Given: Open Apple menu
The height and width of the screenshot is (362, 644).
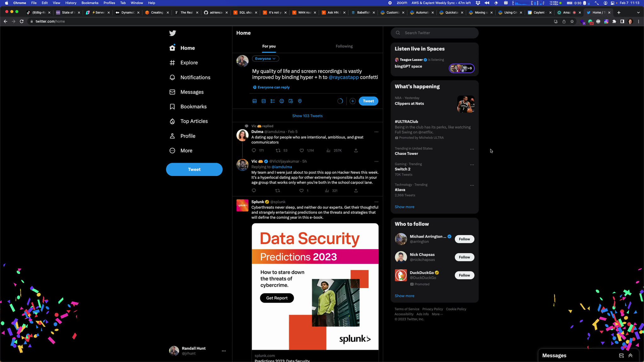Looking at the screenshot, I should [x=7, y=3].
